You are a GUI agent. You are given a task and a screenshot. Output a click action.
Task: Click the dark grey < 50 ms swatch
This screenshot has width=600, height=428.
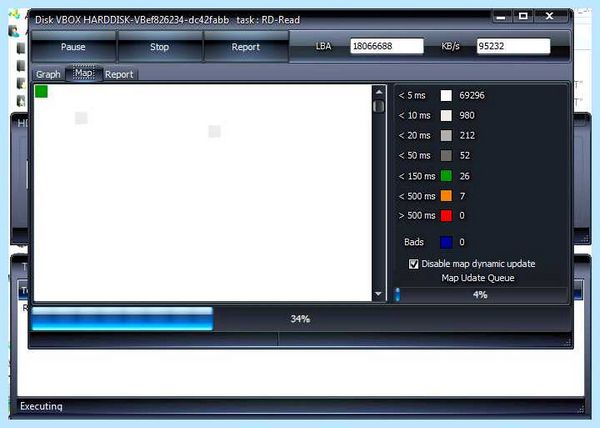pyautogui.click(x=446, y=156)
